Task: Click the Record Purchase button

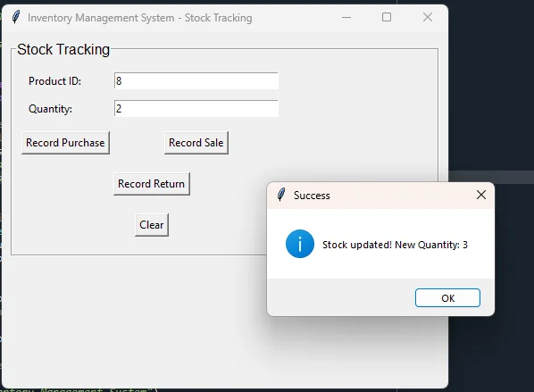Action: pos(65,143)
